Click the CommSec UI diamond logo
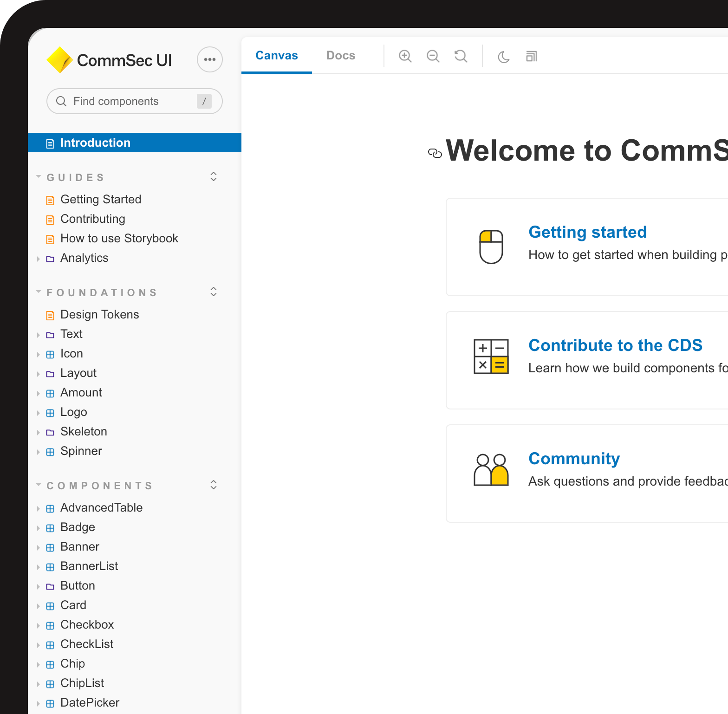 click(60, 60)
